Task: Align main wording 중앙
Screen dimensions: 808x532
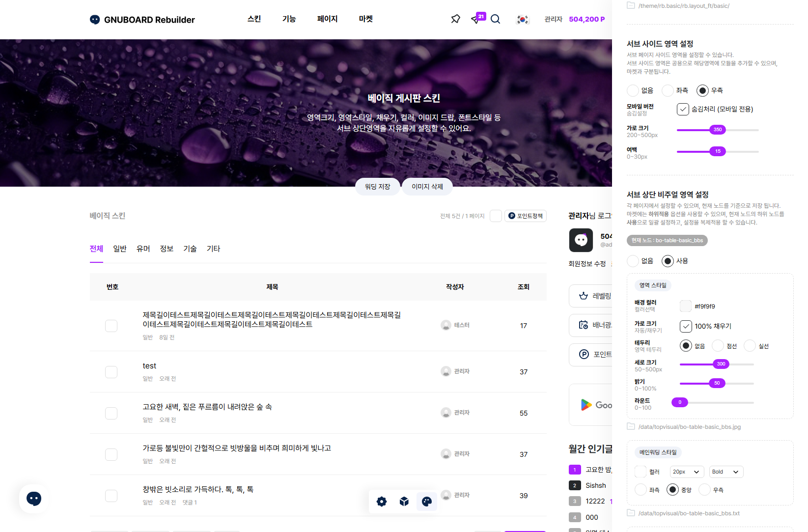Action: coord(673,490)
